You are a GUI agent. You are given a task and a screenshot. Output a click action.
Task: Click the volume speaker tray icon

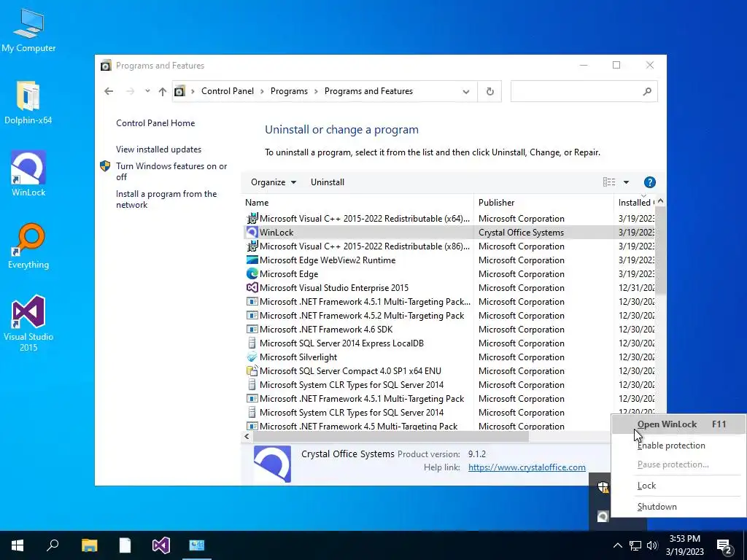pyautogui.click(x=652, y=545)
